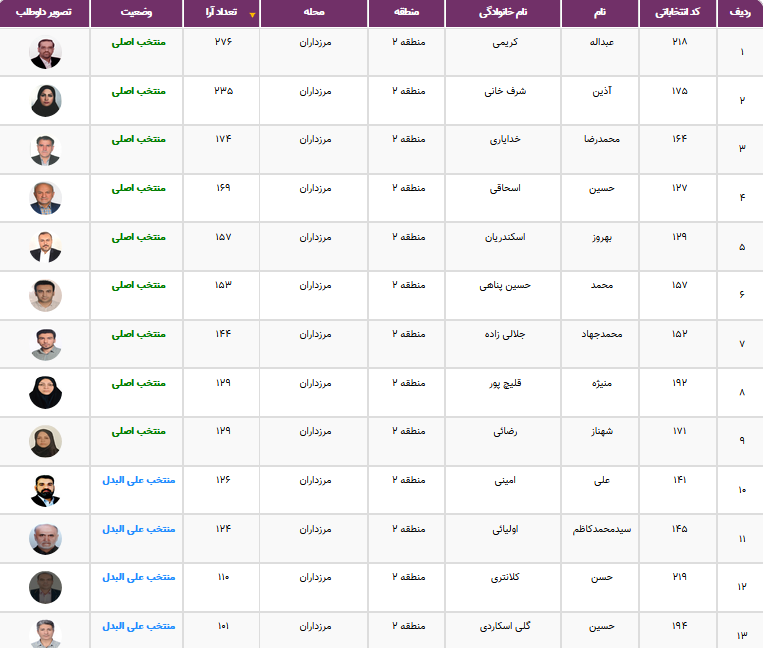This screenshot has width=763, height=648.
Task: Click the وضعیت column header
Action: click(136, 13)
